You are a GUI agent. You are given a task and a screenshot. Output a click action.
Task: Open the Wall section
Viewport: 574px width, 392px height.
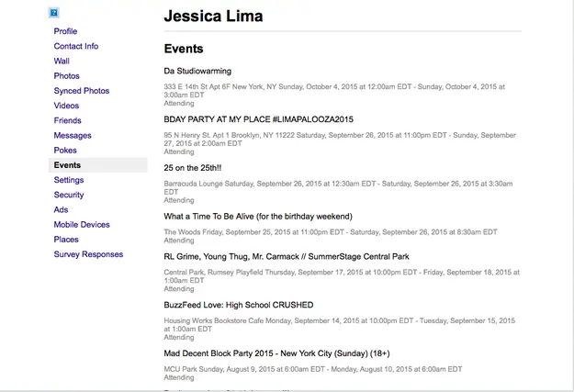click(x=62, y=61)
